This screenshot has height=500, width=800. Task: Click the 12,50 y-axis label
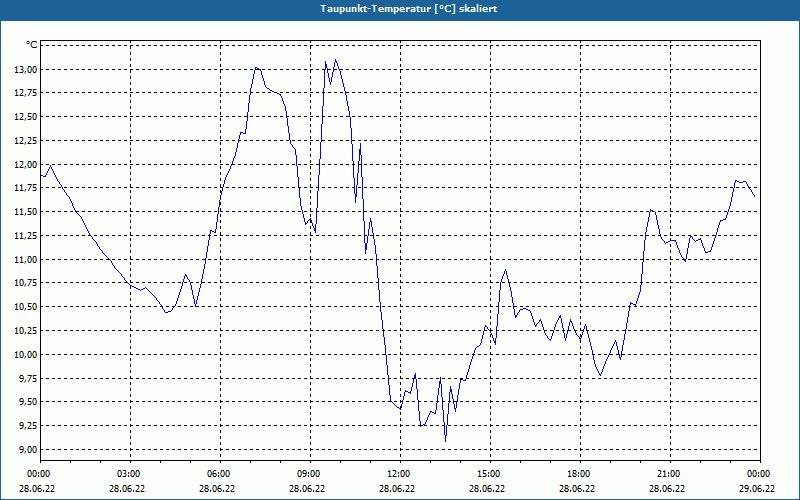click(25, 117)
